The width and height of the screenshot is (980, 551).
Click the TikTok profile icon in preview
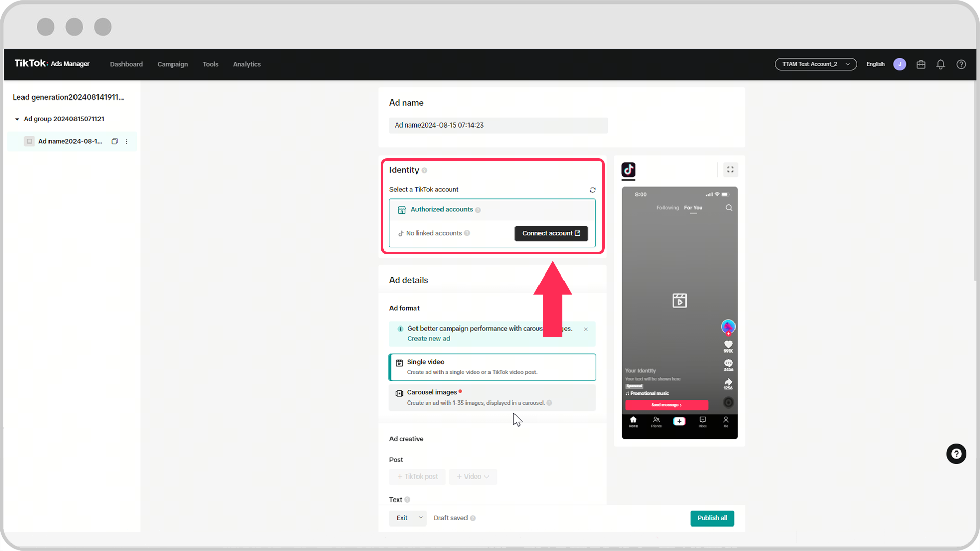tap(727, 327)
